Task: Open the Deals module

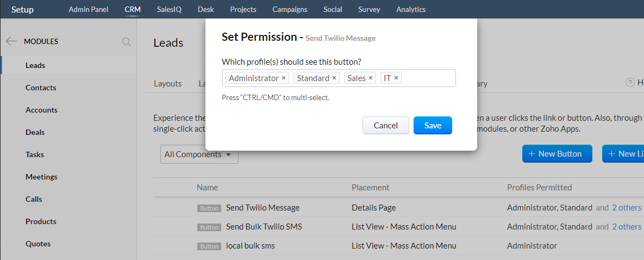Action: (35, 132)
